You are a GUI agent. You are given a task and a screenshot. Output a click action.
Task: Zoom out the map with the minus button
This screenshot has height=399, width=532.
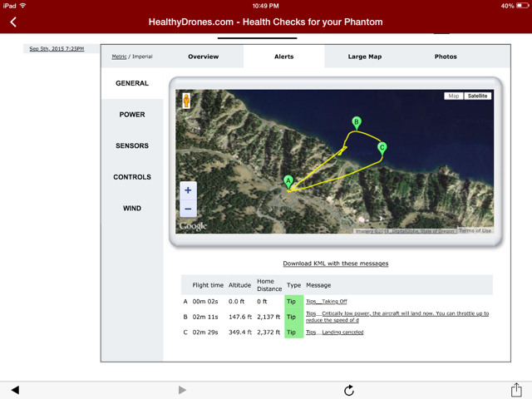click(188, 209)
